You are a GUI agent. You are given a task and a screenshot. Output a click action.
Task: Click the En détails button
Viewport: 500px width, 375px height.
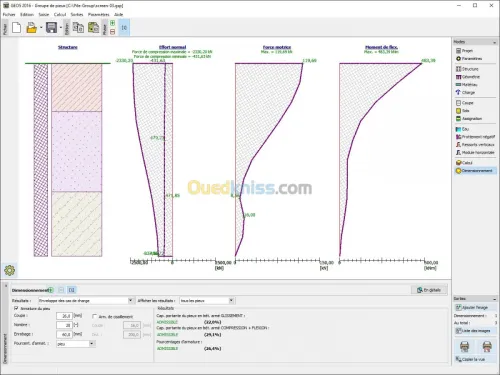point(429,290)
